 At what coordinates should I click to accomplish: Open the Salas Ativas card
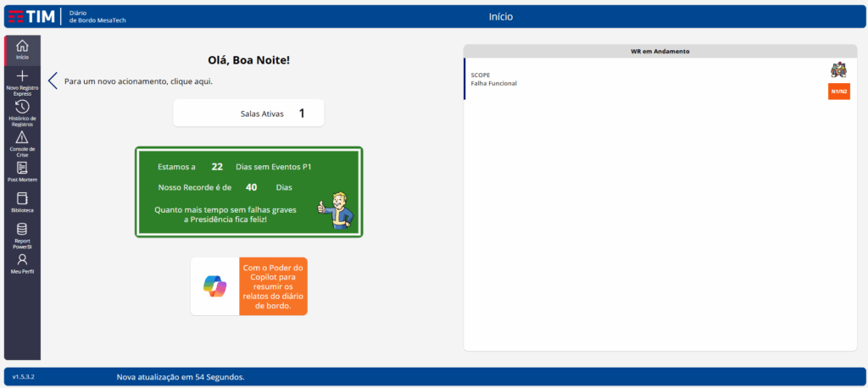(x=248, y=113)
